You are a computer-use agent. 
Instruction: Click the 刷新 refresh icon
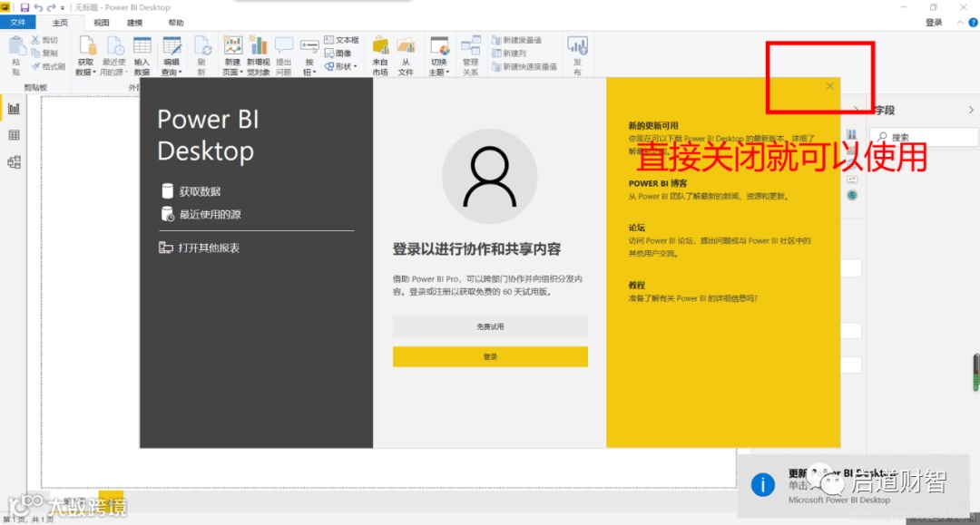pos(201,47)
